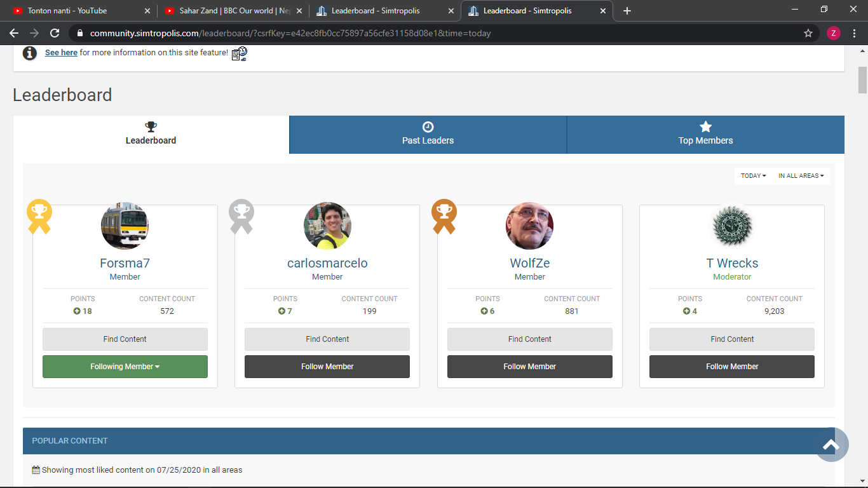Bookmark this page with the star icon

click(808, 33)
